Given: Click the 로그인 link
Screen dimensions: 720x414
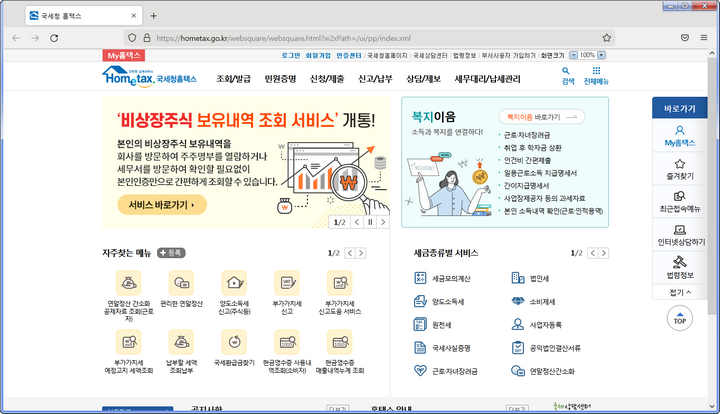Looking at the screenshot, I should (x=291, y=55).
